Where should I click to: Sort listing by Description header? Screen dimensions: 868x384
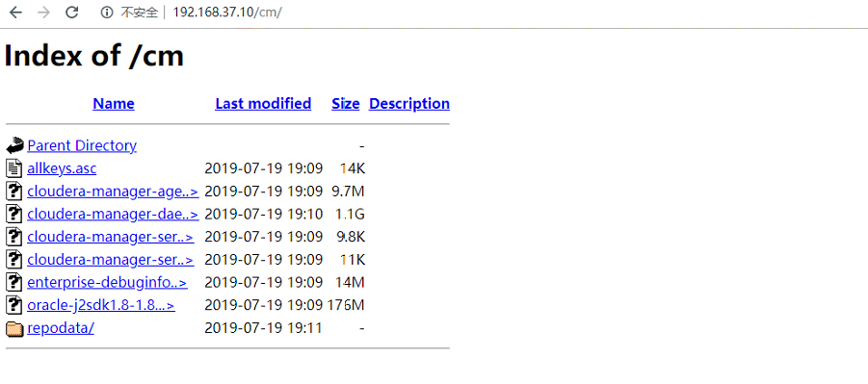(x=409, y=104)
